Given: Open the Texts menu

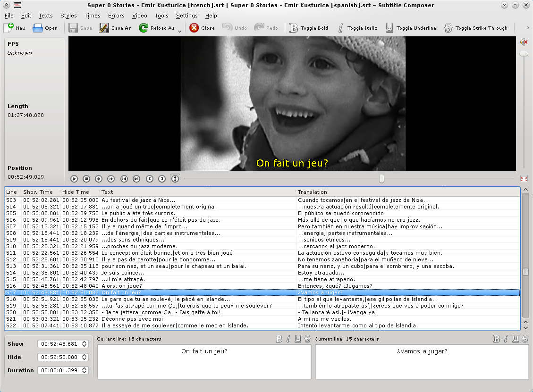Looking at the screenshot, I should [x=45, y=16].
